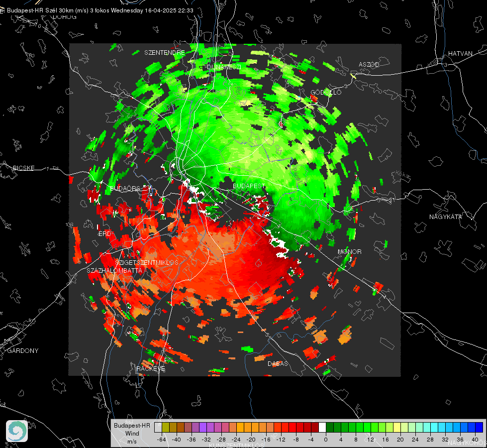The height and width of the screenshot is (448, 487).
Task: Click the '-8' legend value
Action: (296, 440)
